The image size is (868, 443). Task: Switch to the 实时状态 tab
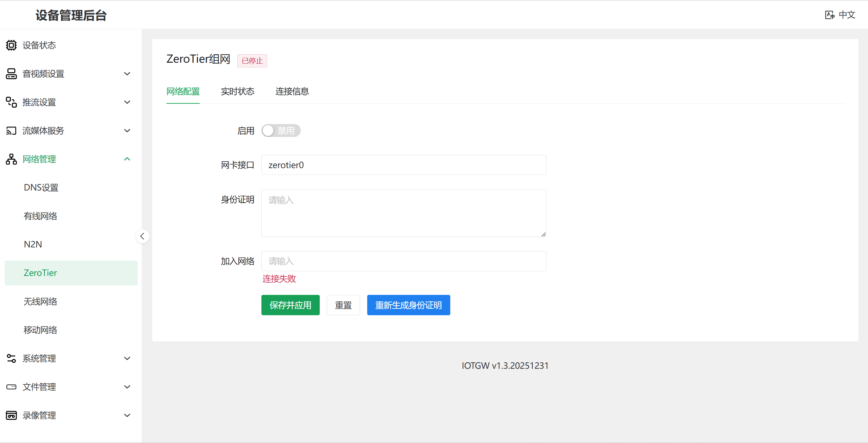[x=237, y=92]
